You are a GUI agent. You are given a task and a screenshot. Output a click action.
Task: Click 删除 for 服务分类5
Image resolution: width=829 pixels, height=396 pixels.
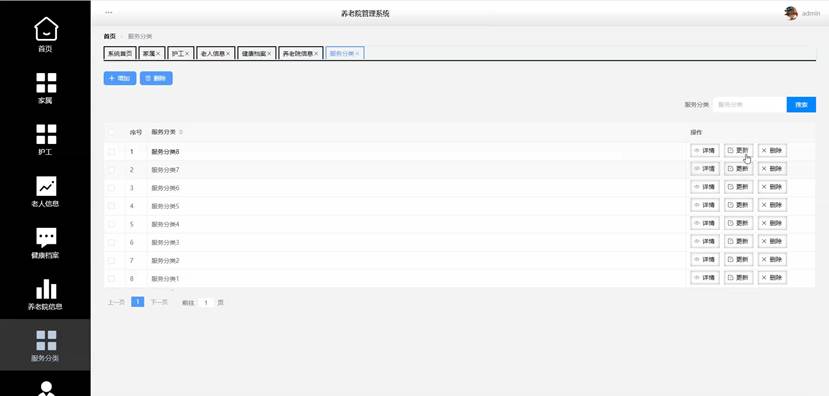click(772, 205)
